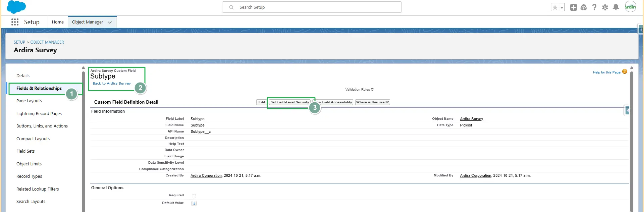Open Related Lookup Filters section
Screen dimensions: 644x212
tap(38, 189)
